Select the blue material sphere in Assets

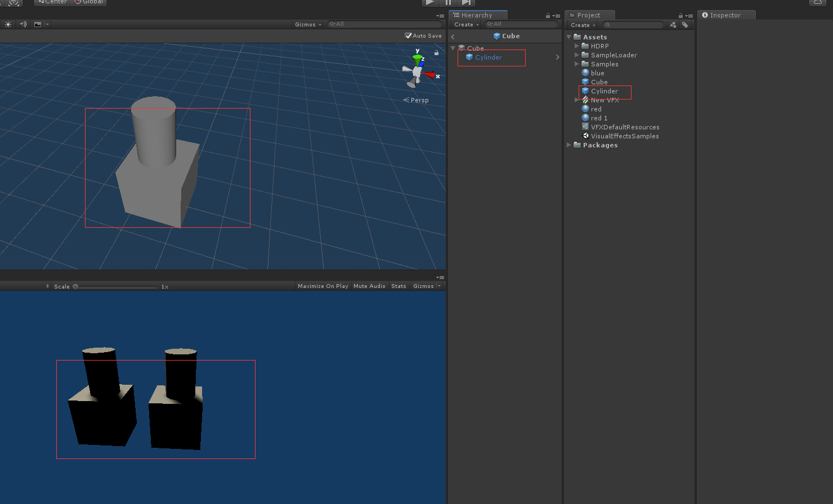tap(598, 73)
